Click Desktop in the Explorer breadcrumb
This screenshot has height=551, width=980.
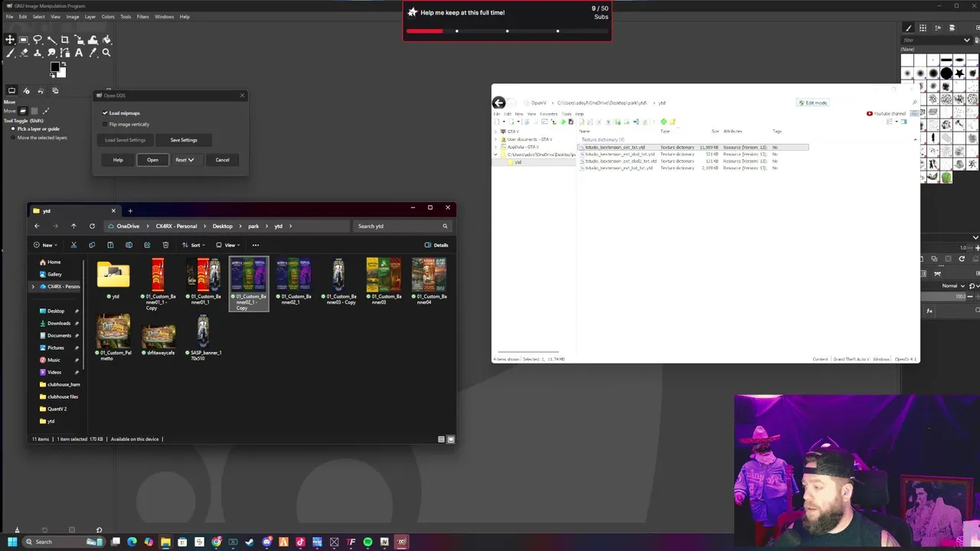pyautogui.click(x=222, y=226)
